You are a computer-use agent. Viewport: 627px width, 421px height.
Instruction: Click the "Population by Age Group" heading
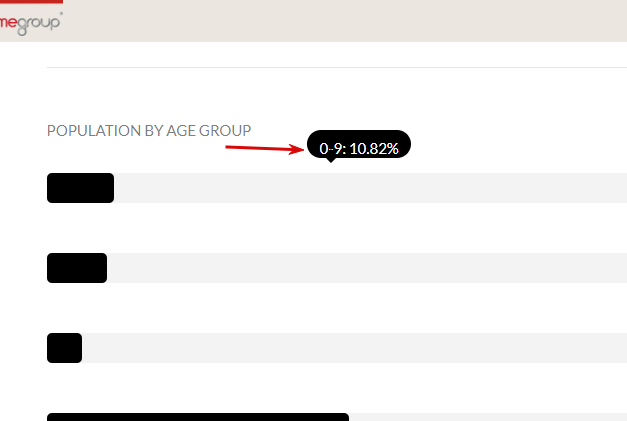click(x=149, y=130)
